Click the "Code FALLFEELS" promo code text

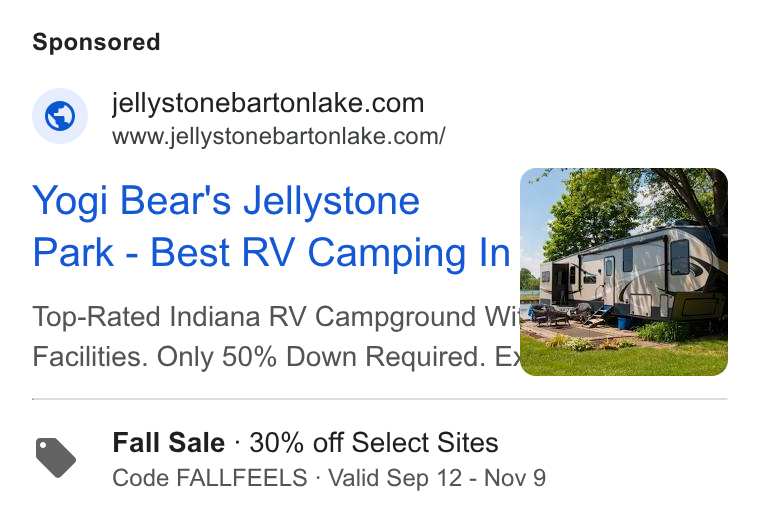pyautogui.click(x=210, y=478)
